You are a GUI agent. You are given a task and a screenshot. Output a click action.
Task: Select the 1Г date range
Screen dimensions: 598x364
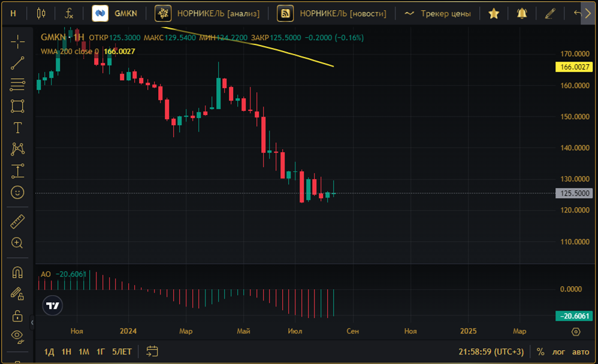[100, 351]
